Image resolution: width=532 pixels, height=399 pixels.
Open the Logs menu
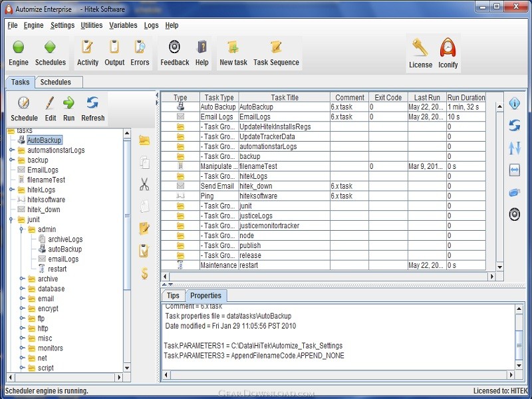[152, 25]
